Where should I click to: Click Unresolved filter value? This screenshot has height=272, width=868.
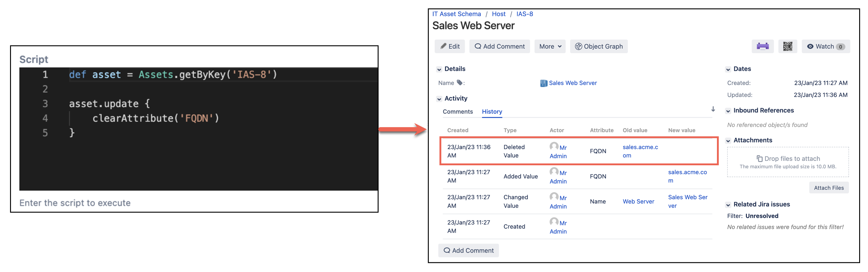pyautogui.click(x=761, y=216)
